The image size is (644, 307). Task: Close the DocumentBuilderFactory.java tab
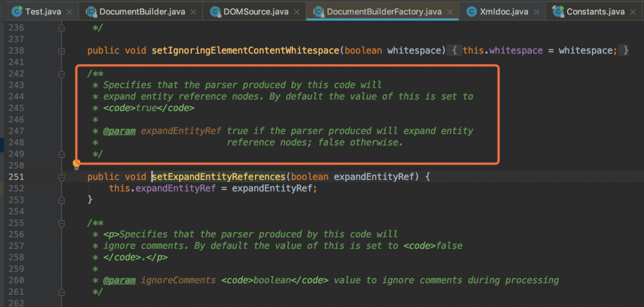tap(450, 11)
